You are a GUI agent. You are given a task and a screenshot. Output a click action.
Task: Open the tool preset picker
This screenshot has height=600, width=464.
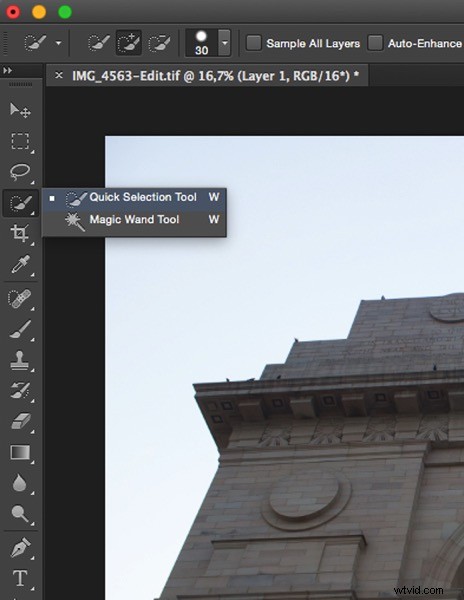pyautogui.click(x=42, y=42)
